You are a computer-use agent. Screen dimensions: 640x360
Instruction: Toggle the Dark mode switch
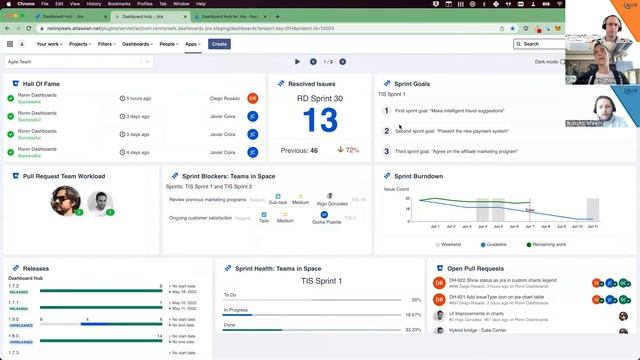[x=563, y=62]
